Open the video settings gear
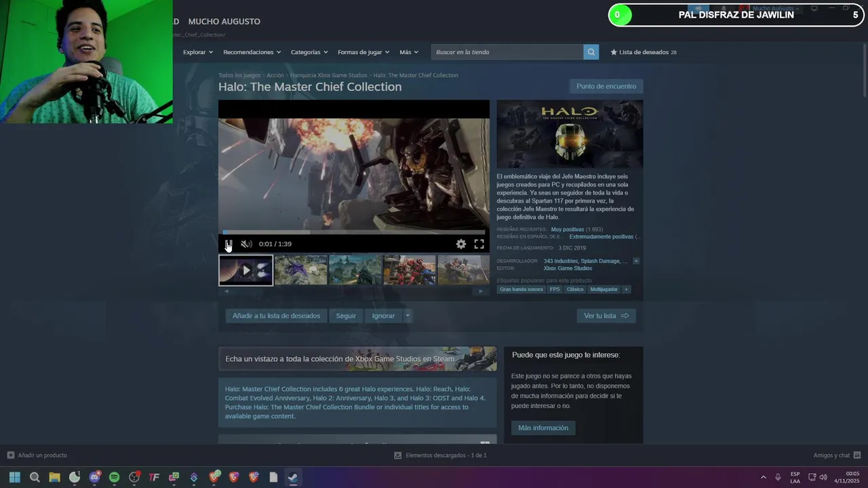Screen dimensions: 868x488 coord(461,244)
